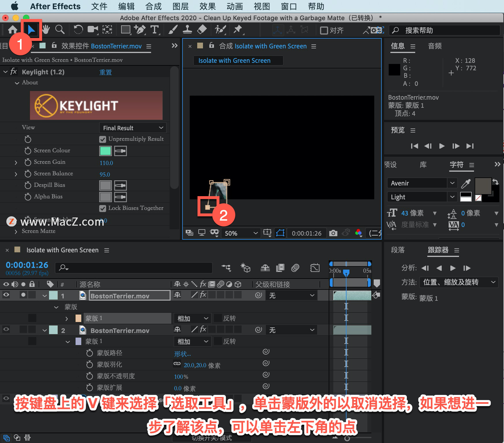Open the 文件 menu
This screenshot has height=443, width=504.
99,6
